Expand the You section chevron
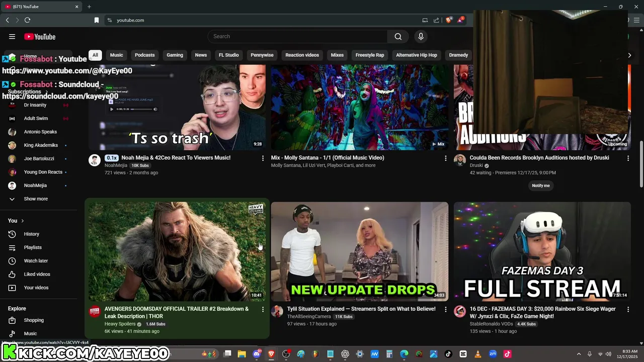The width and height of the screenshot is (644, 362). click(22, 221)
